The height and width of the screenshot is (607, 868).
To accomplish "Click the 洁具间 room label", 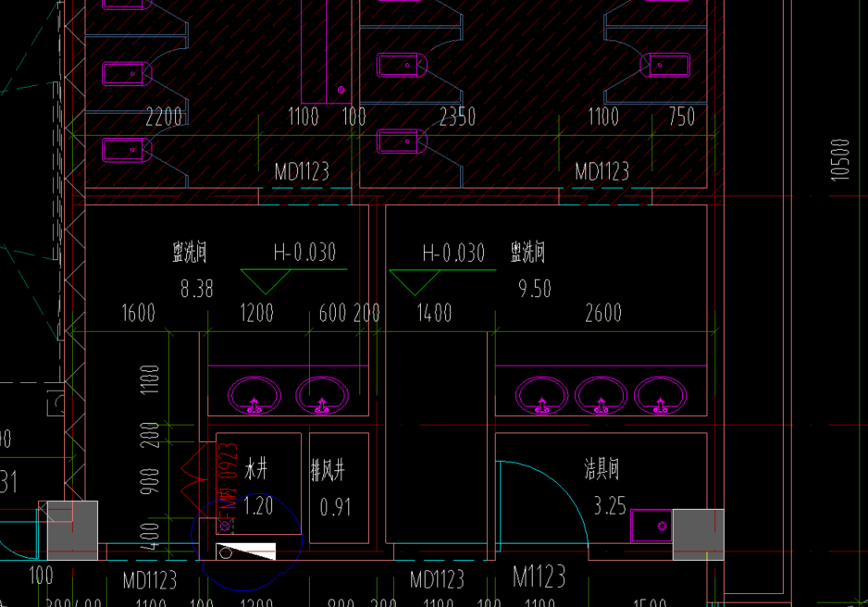I will tap(601, 469).
